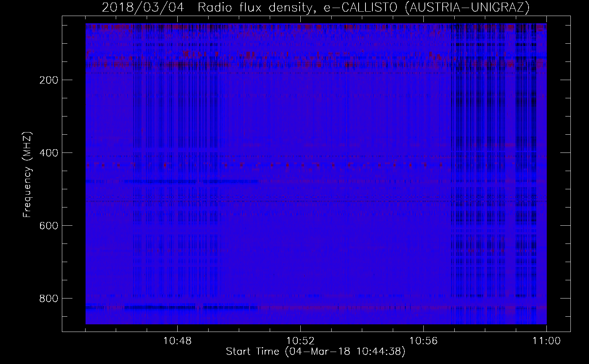Viewport: 589px width, 364px height.
Task: Click the 'Start Time (04-Mar-18 10:44:38)' label
Action: (316, 352)
